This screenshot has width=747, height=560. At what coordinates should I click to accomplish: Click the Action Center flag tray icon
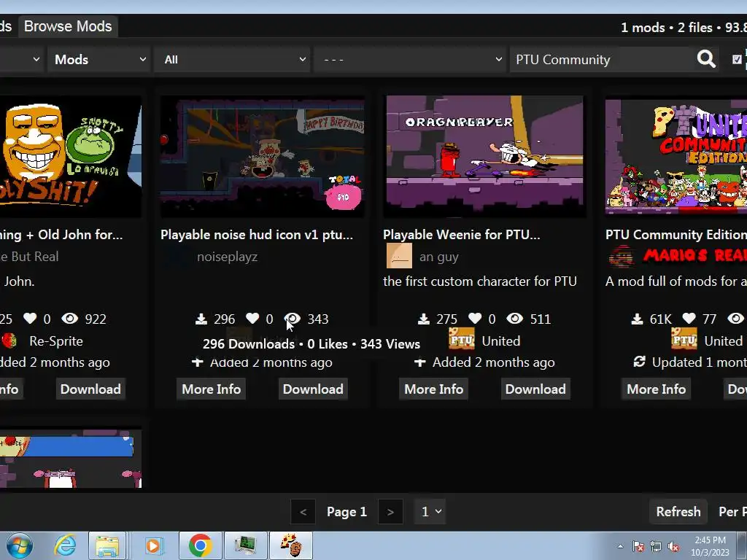(638, 547)
